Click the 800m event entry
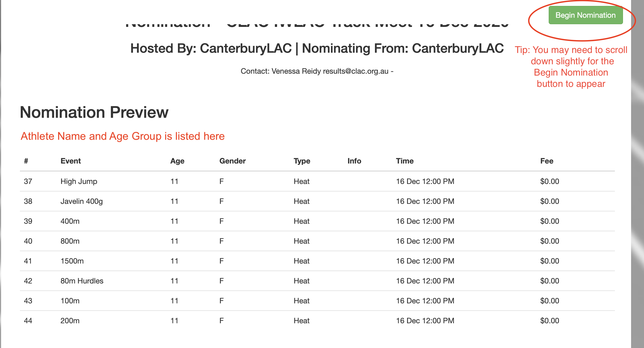 [70, 241]
